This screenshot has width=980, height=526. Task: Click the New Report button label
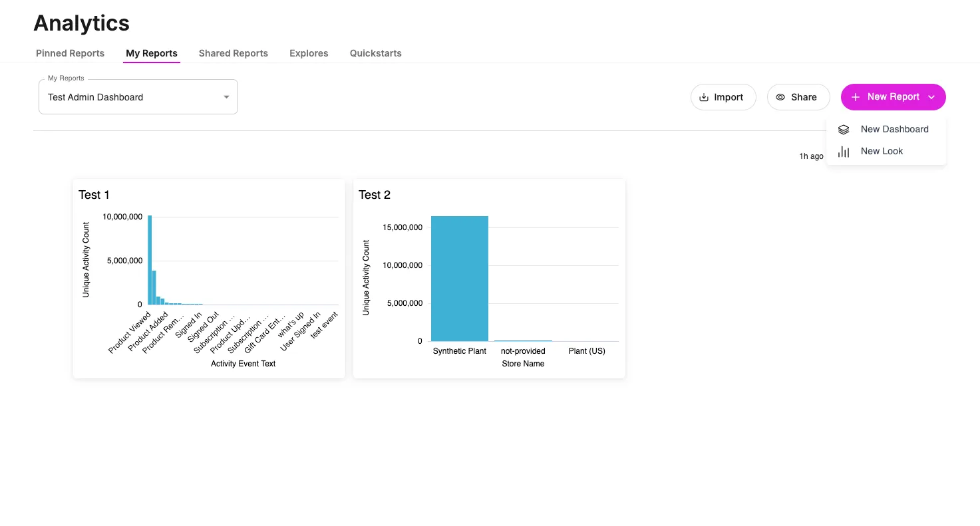tap(894, 97)
